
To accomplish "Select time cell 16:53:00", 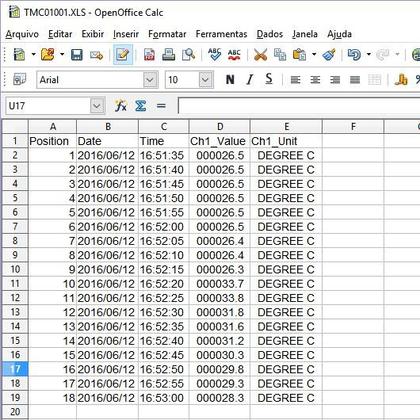I will coord(164,398).
